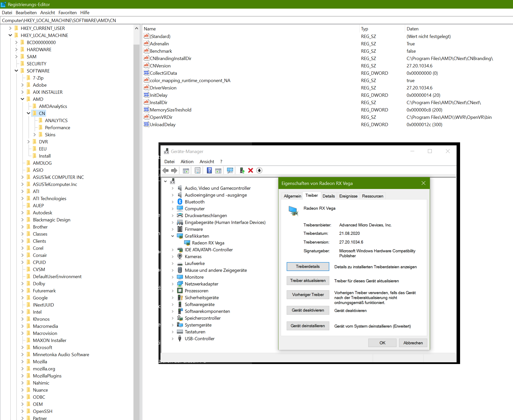Click the black down-arrow toolbar icon
Screen dimensions: 513x420
tap(259, 170)
